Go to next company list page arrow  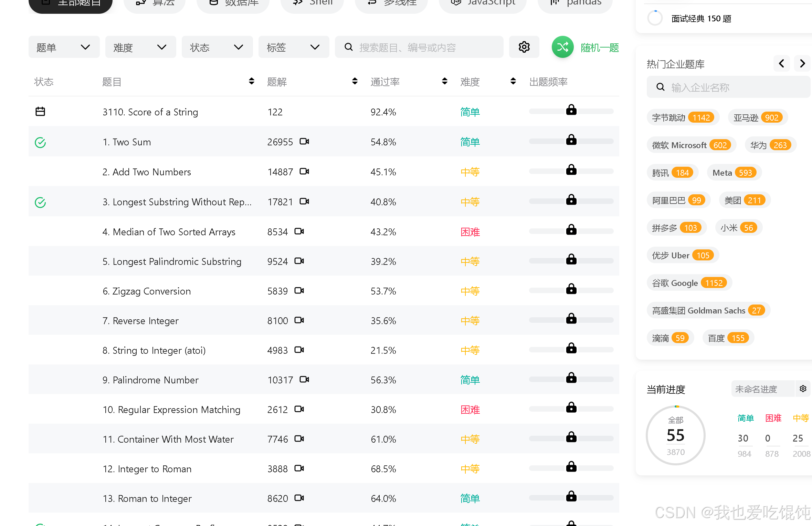pos(802,64)
